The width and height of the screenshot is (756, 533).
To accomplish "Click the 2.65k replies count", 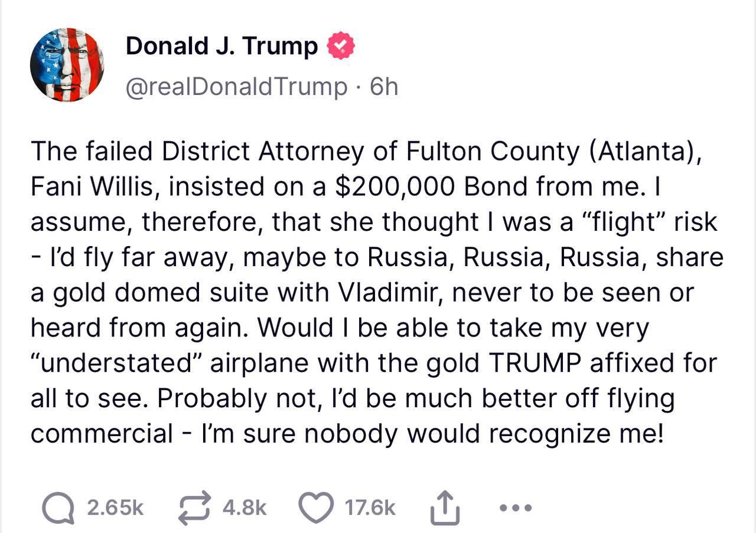I will point(115,507).
